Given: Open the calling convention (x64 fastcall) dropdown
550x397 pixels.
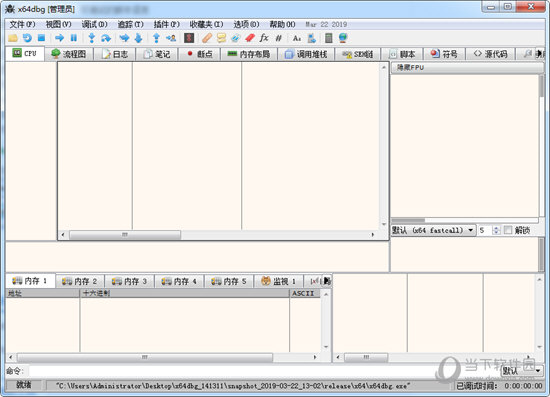Looking at the screenshot, I should point(433,230).
